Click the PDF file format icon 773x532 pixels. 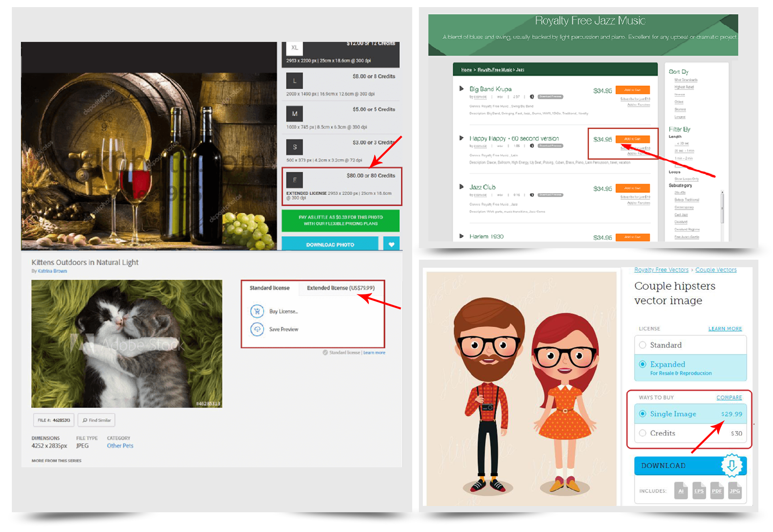(x=716, y=490)
